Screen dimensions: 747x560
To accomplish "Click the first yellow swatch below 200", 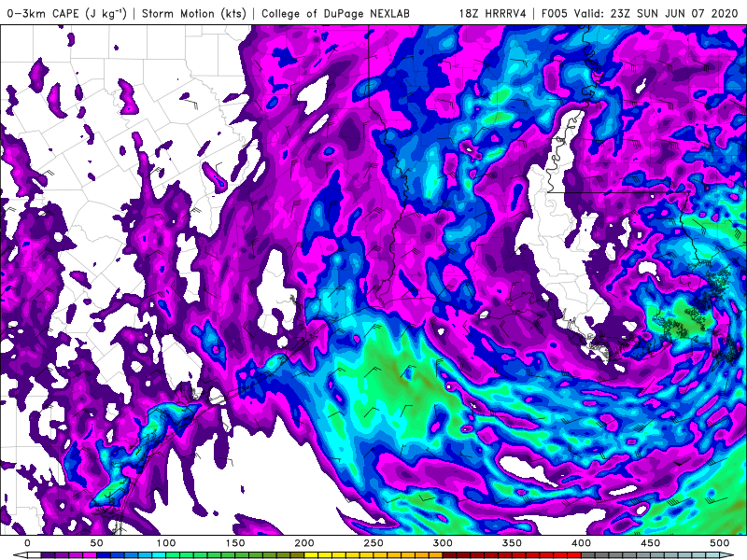I will click(x=311, y=554).
